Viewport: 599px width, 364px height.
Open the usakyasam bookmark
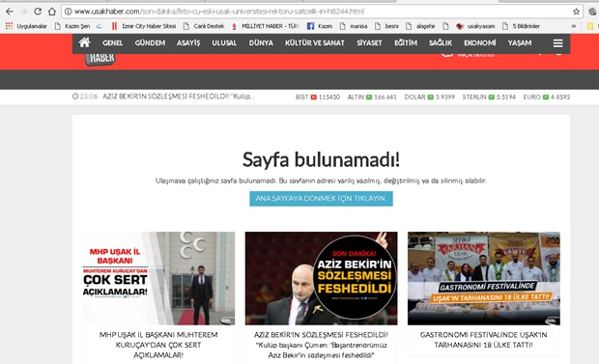click(475, 26)
